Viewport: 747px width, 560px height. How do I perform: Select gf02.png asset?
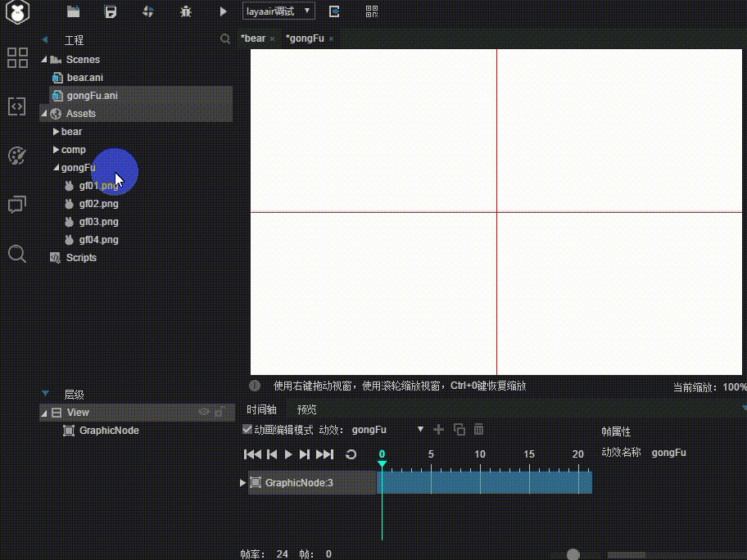tap(98, 204)
